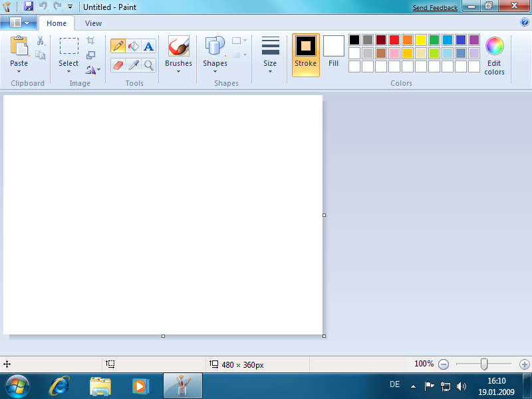This screenshot has width=532, height=399.
Task: Switch to the View tab
Action: (x=94, y=23)
